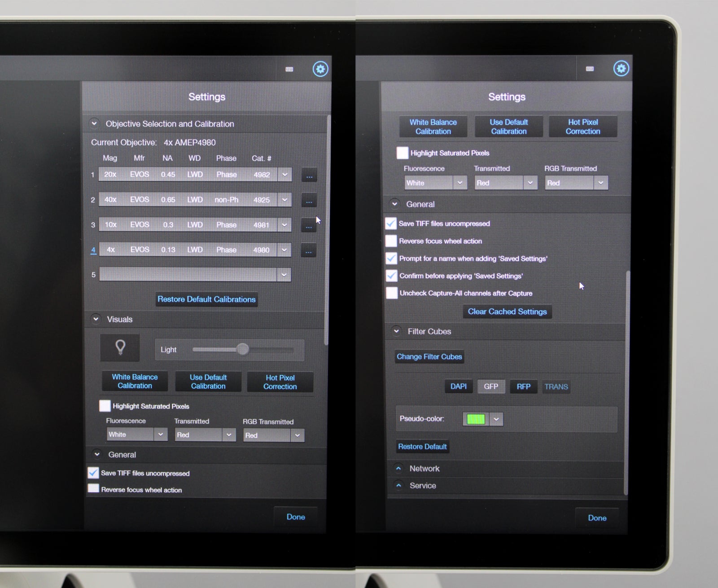Click the ellipsis button for 4x objective
The image size is (718, 588).
click(x=308, y=250)
